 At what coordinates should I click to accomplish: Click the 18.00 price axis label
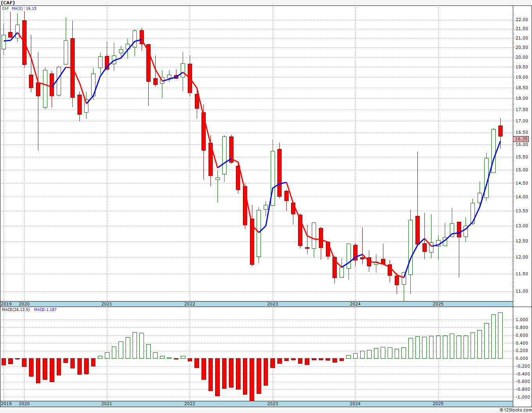tap(521, 98)
